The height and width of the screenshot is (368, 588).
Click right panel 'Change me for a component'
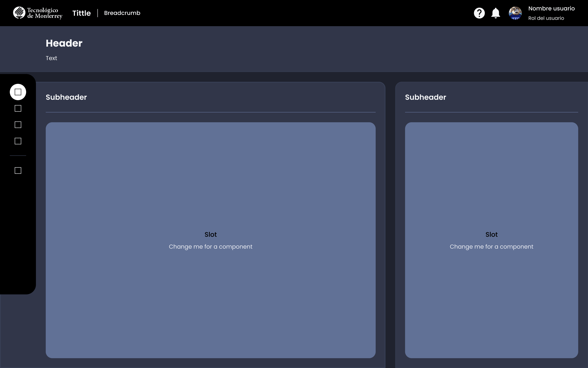pyautogui.click(x=491, y=247)
